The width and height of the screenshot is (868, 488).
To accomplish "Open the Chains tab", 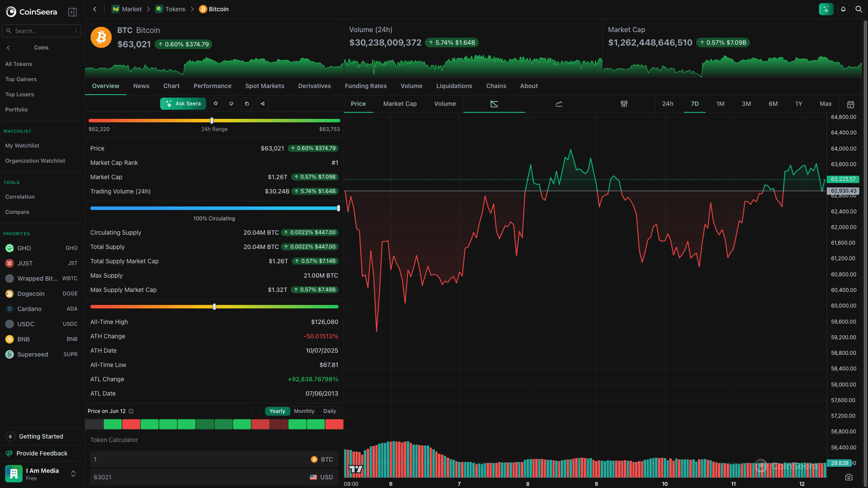I will point(496,86).
